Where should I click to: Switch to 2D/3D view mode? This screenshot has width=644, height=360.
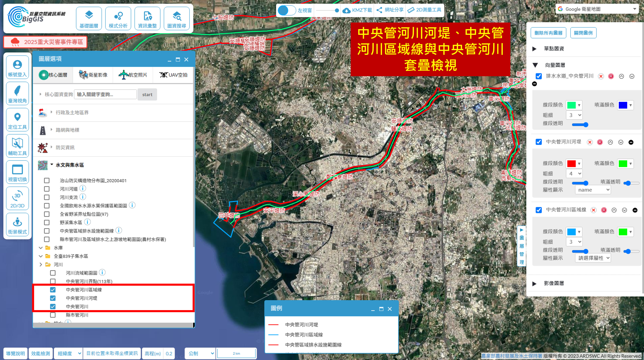pyautogui.click(x=17, y=199)
